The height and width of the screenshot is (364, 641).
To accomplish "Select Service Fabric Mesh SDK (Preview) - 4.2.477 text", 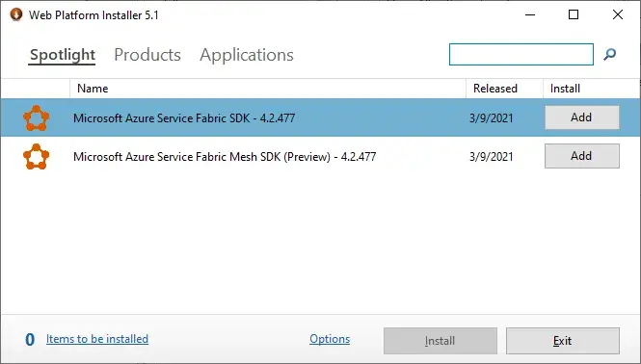I will click(x=225, y=156).
